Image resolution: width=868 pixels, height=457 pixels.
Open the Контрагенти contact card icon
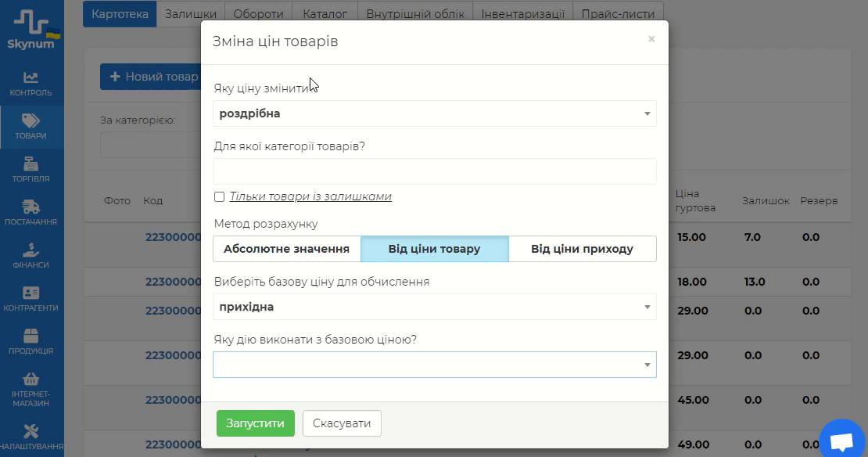[x=31, y=293]
